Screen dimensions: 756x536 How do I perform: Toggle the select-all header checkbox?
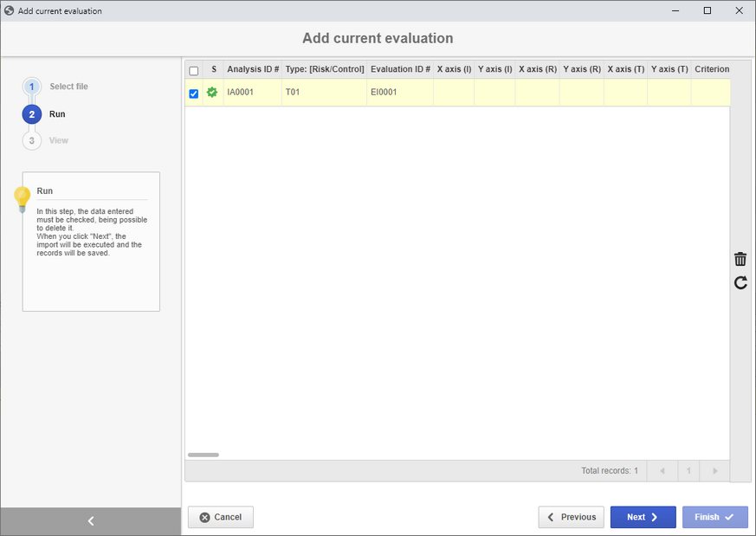pyautogui.click(x=194, y=71)
